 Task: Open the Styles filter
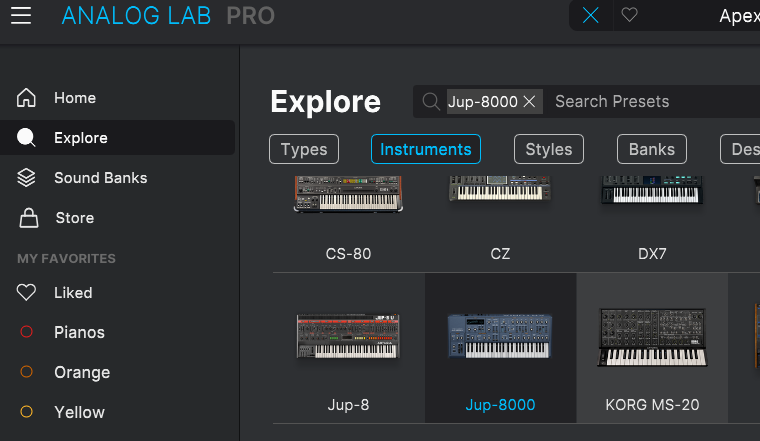click(549, 149)
